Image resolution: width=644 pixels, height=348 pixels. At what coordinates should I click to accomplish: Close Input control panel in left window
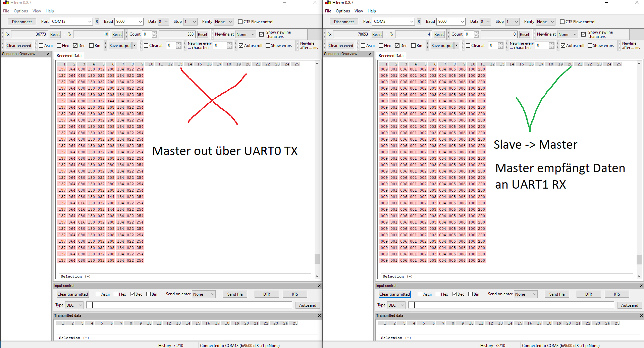coord(319,286)
